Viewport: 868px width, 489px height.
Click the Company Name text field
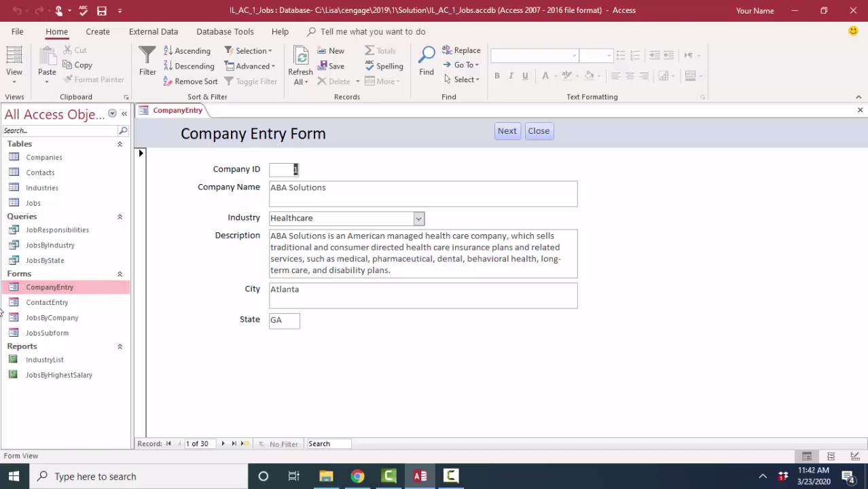pos(422,194)
